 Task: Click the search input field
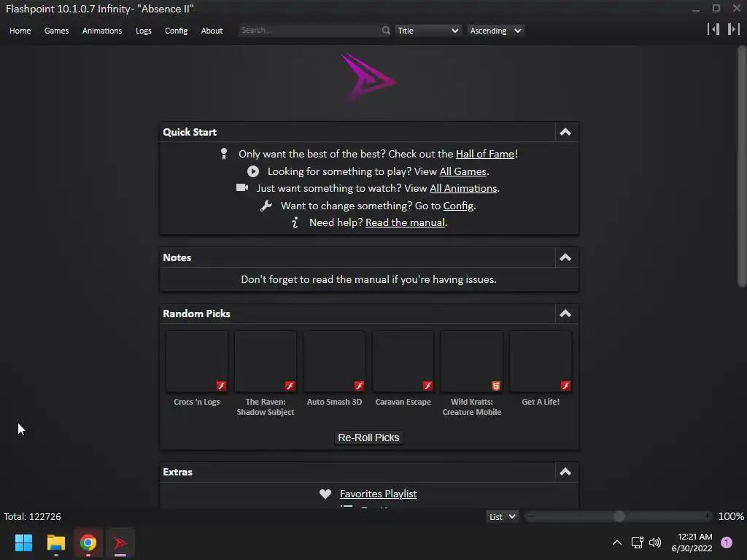point(309,30)
